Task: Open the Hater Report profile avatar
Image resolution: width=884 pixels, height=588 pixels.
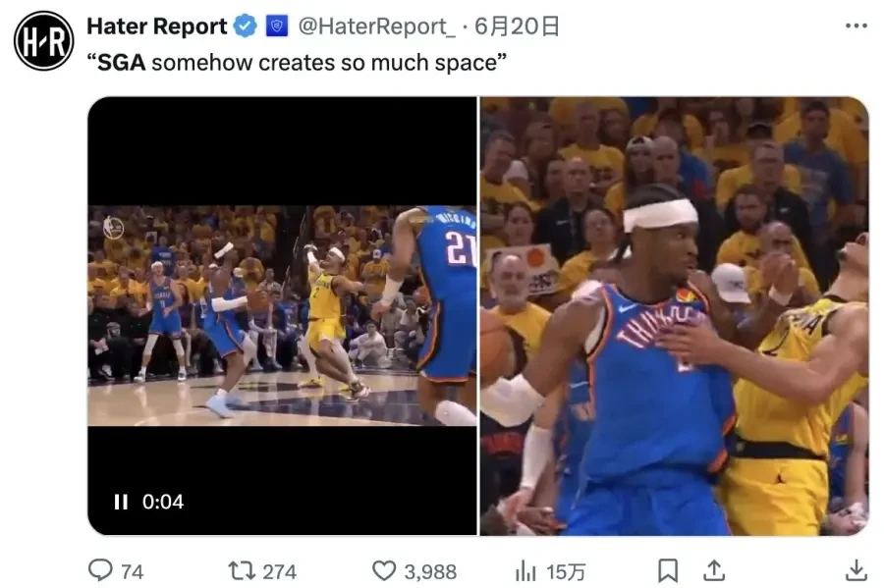Action: (x=43, y=40)
